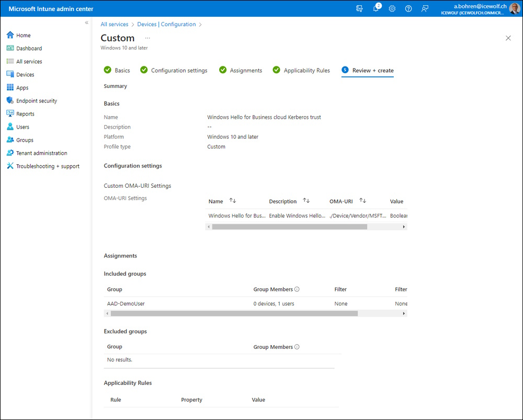Open Troubleshooting + support in the sidebar
Image resolution: width=523 pixels, height=420 pixels.
point(48,166)
